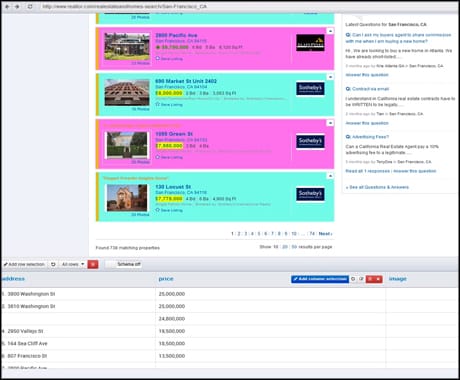Click the Next pagination link
This screenshot has width=460, height=380.
(325, 234)
